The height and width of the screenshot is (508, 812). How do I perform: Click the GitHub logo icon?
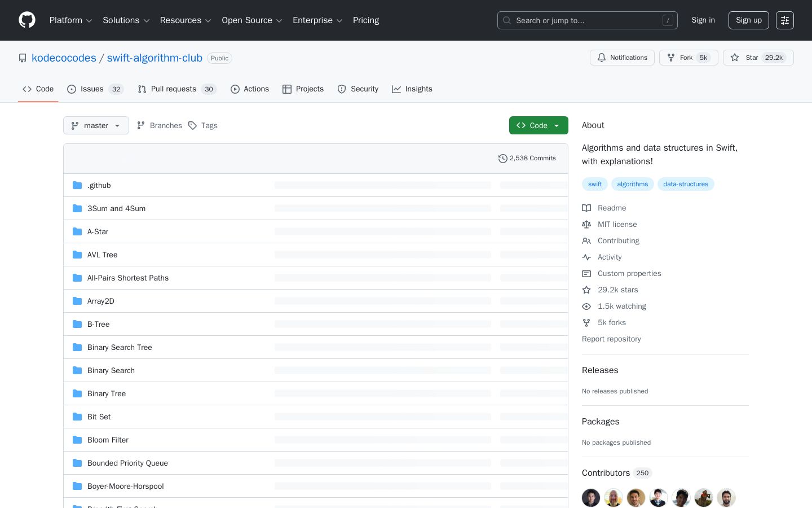pyautogui.click(x=27, y=20)
